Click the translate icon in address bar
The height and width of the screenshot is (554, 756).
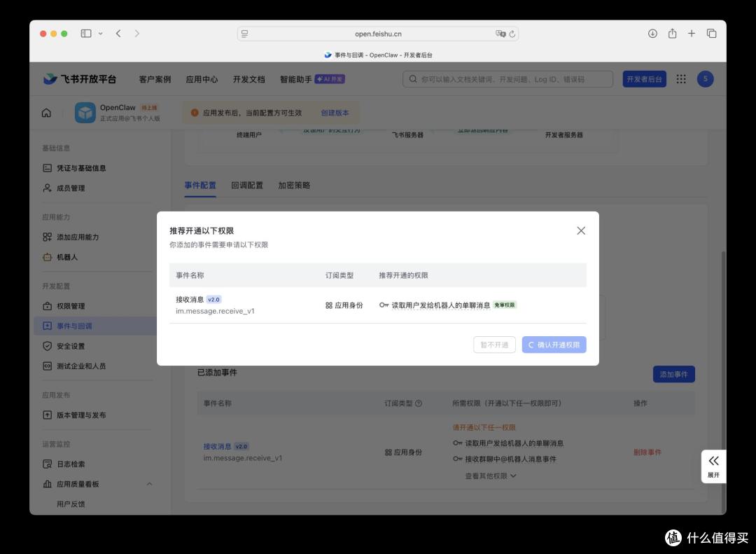coord(500,34)
